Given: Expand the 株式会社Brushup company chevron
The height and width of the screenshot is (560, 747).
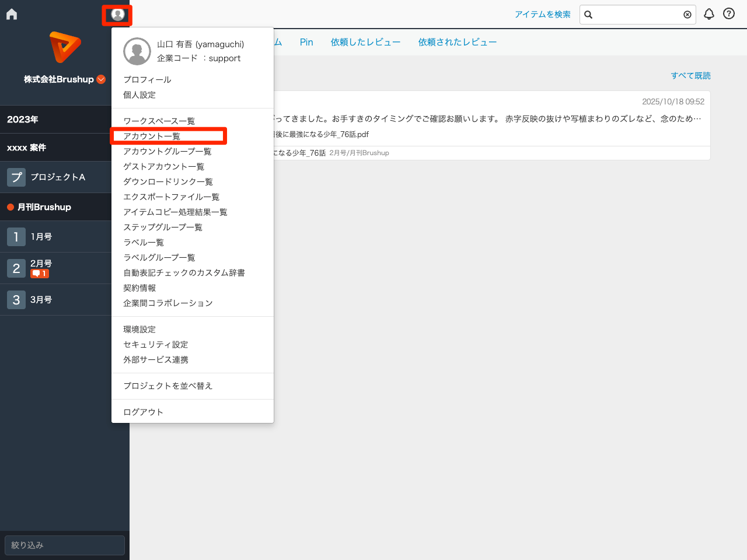Looking at the screenshot, I should (100, 79).
